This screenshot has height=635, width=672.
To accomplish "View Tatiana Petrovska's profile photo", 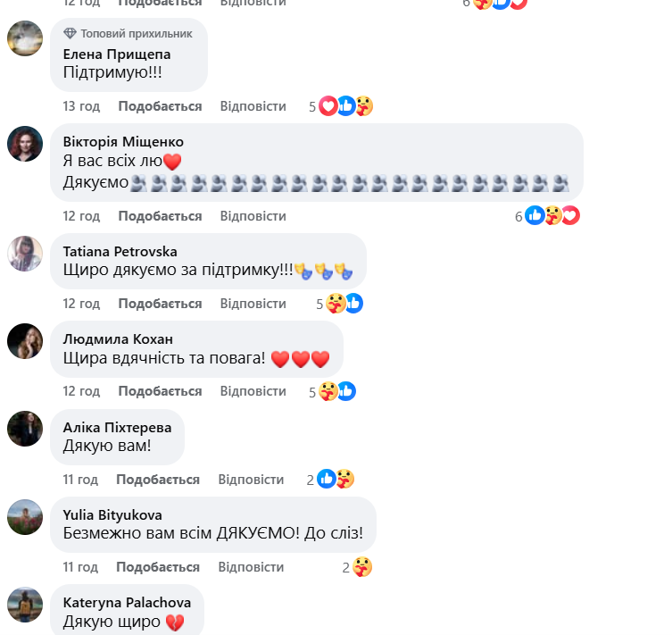I will 25,254.
